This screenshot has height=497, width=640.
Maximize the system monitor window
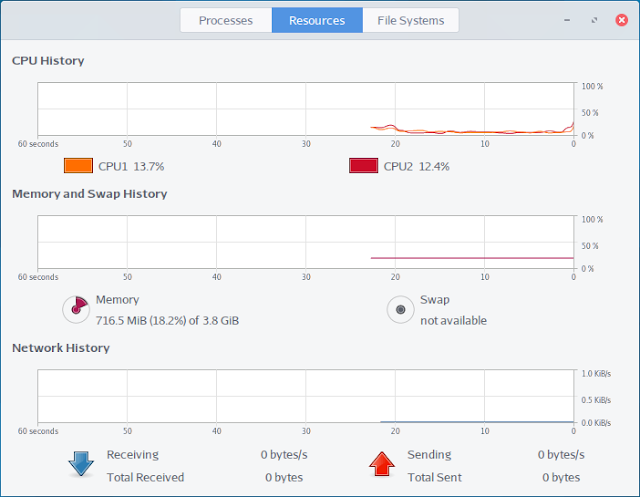pyautogui.click(x=594, y=20)
